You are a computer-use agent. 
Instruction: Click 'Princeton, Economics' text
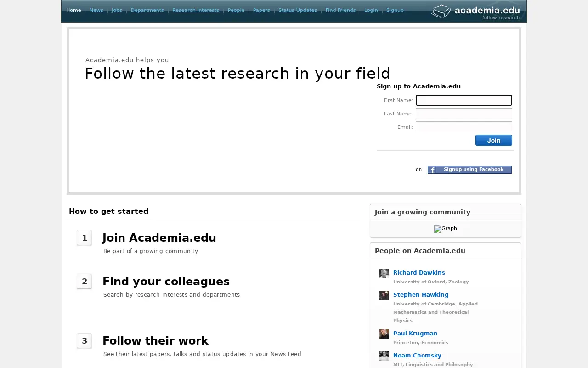[421, 343]
